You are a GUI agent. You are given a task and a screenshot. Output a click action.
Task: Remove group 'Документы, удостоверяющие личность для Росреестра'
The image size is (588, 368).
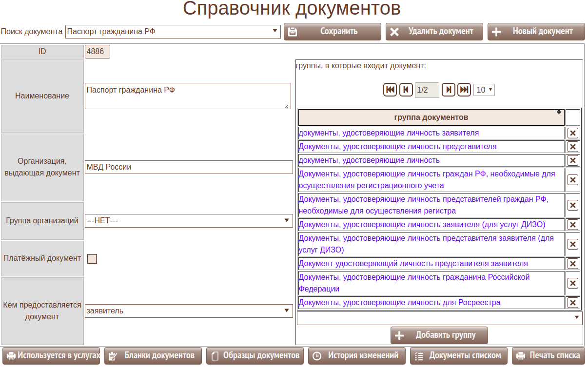pos(573,303)
